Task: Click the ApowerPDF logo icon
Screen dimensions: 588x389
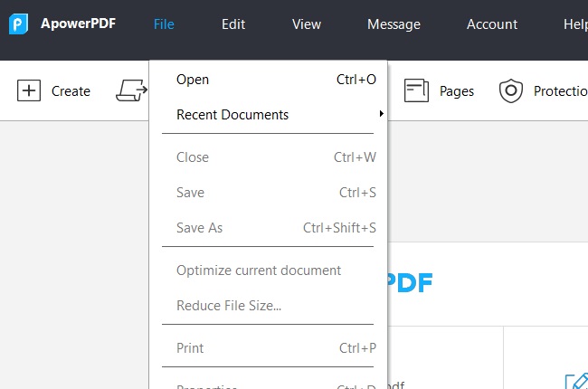Action: pos(19,24)
